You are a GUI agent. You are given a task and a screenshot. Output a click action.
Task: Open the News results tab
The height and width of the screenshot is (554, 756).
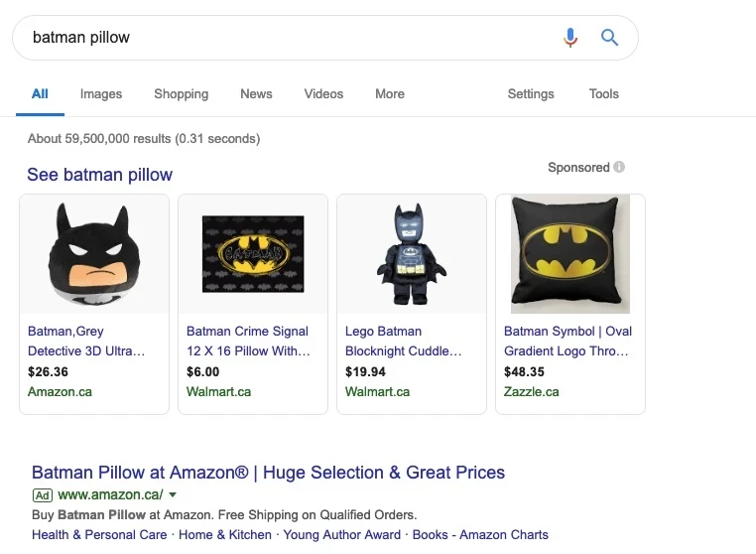256,94
